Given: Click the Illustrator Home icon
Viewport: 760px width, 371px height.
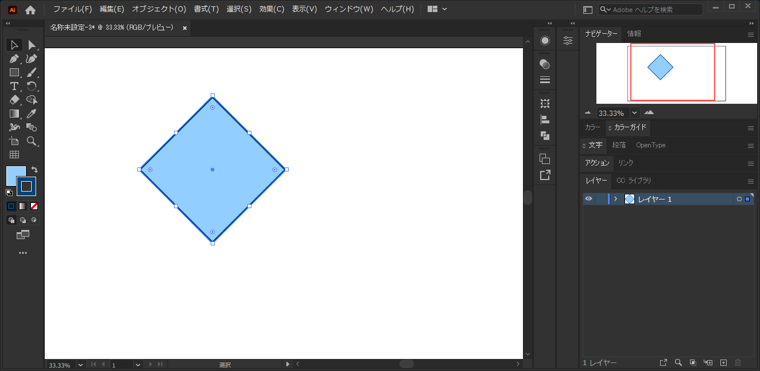Looking at the screenshot, I should coord(31,9).
